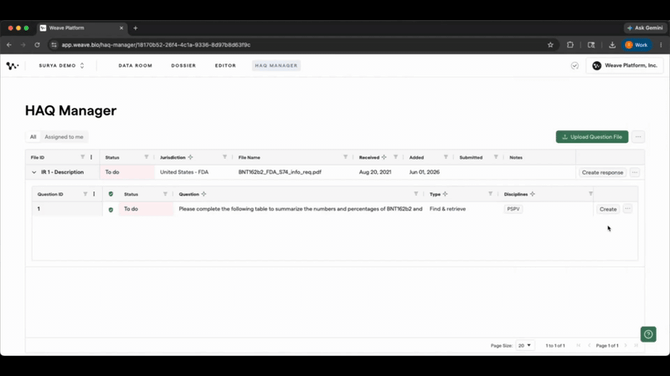Bookmark this page with star icon
This screenshot has width=670, height=376.
coord(550,45)
